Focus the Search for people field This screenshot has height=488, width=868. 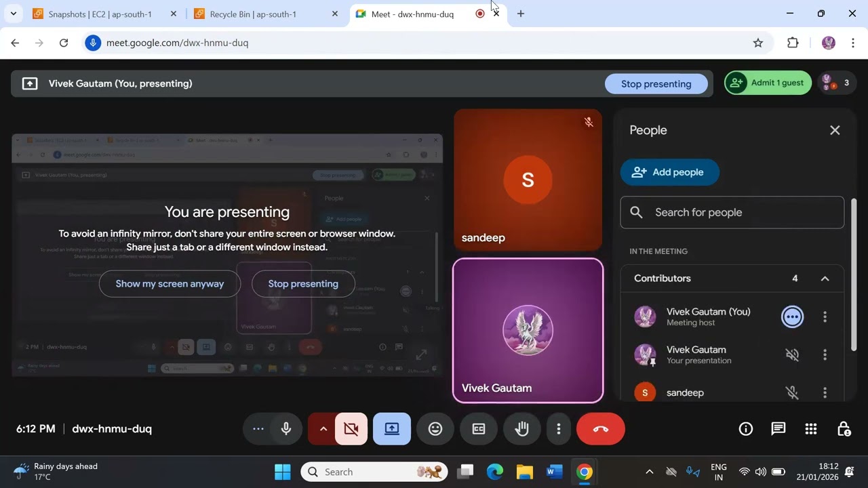[732, 213]
